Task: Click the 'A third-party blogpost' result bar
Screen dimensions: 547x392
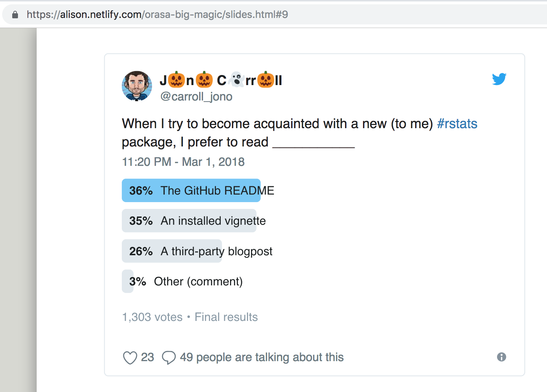Action: click(x=172, y=251)
